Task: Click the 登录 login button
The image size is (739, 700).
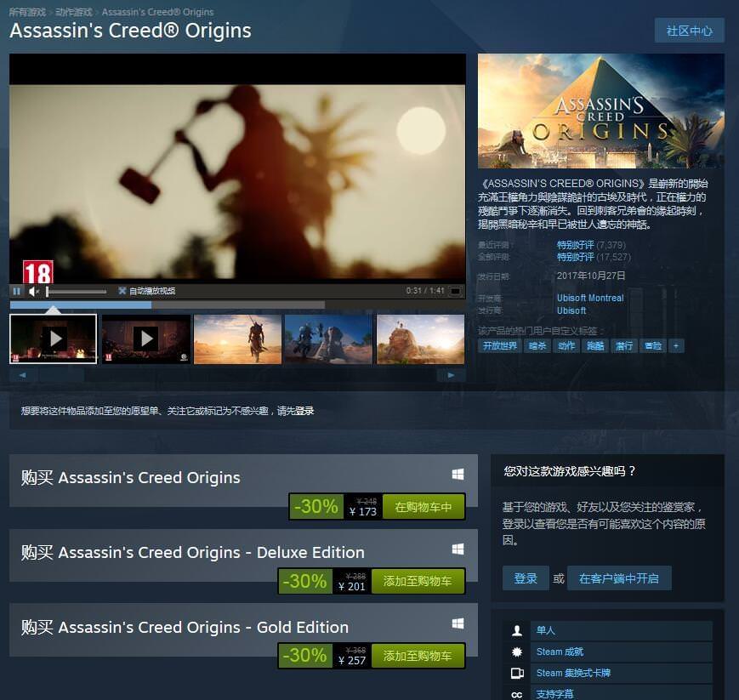Action: coord(526,578)
